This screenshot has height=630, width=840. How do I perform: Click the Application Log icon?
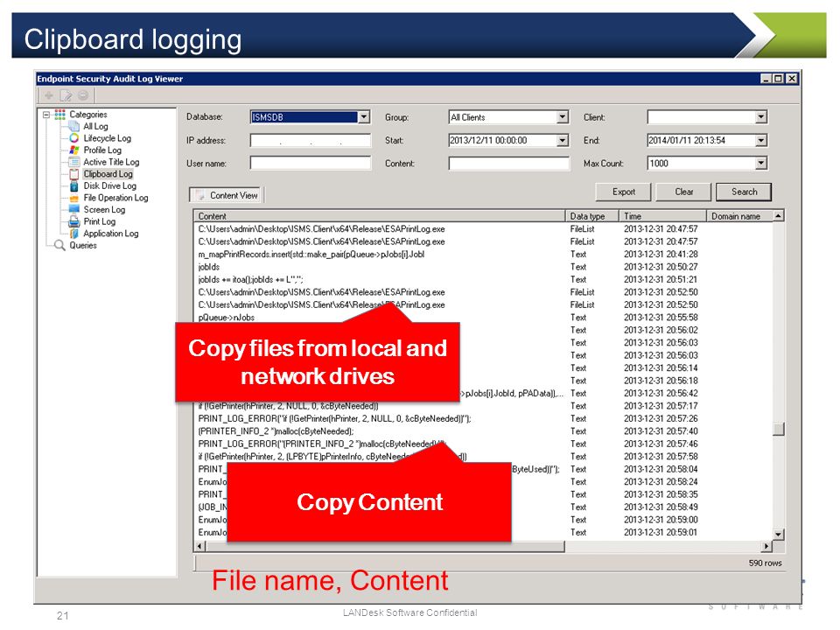73,234
